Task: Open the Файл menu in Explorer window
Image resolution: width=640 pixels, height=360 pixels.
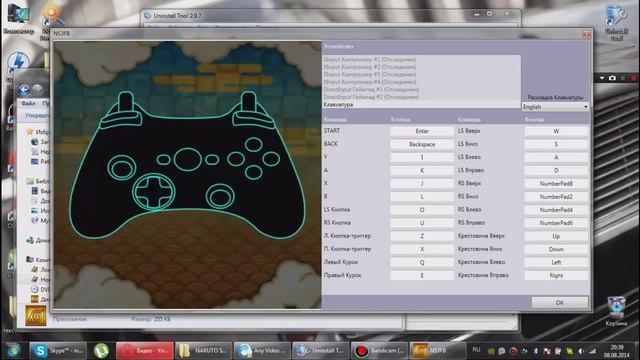Action: (28, 103)
